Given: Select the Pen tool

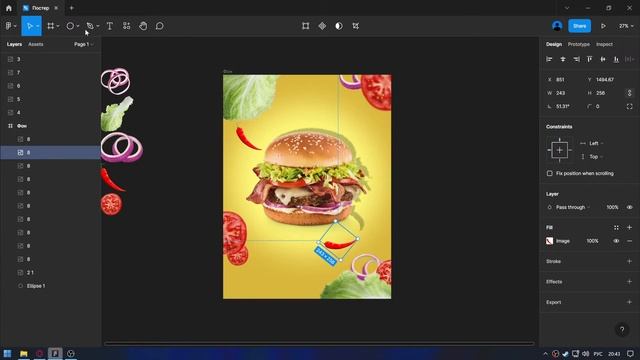Looking at the screenshot, I should pos(90,26).
